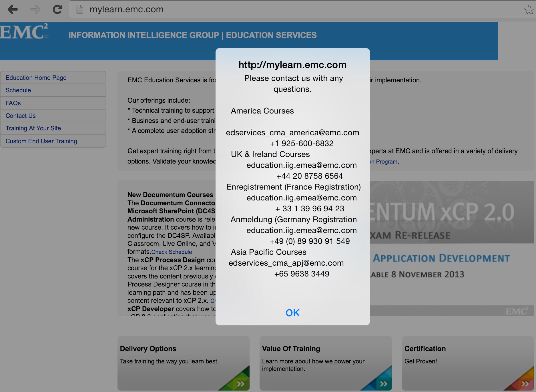Open the Value Of Training card
Viewport: 536px width, 392px height.
coord(326,363)
